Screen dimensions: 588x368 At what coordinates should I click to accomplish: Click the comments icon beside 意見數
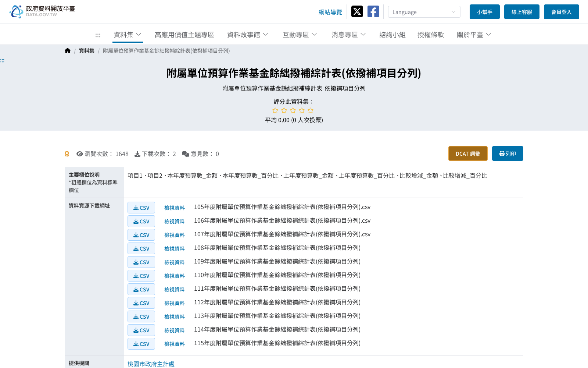(186, 154)
